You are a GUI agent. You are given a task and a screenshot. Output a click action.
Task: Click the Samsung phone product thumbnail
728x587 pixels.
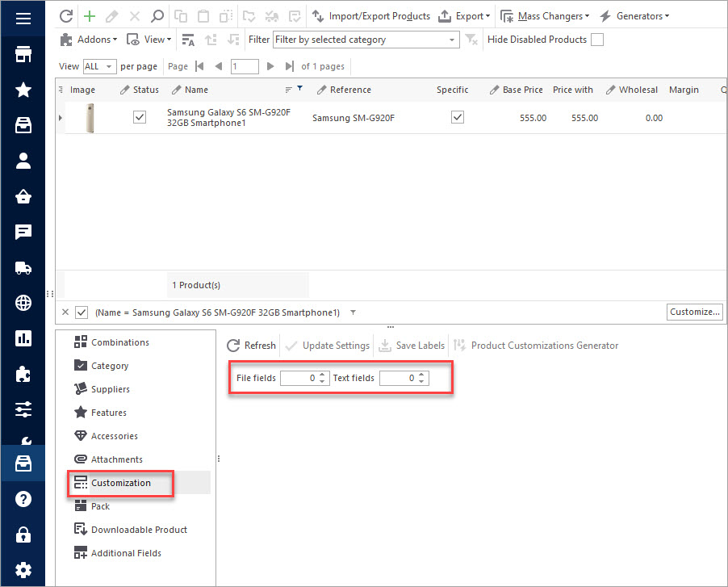click(90, 118)
